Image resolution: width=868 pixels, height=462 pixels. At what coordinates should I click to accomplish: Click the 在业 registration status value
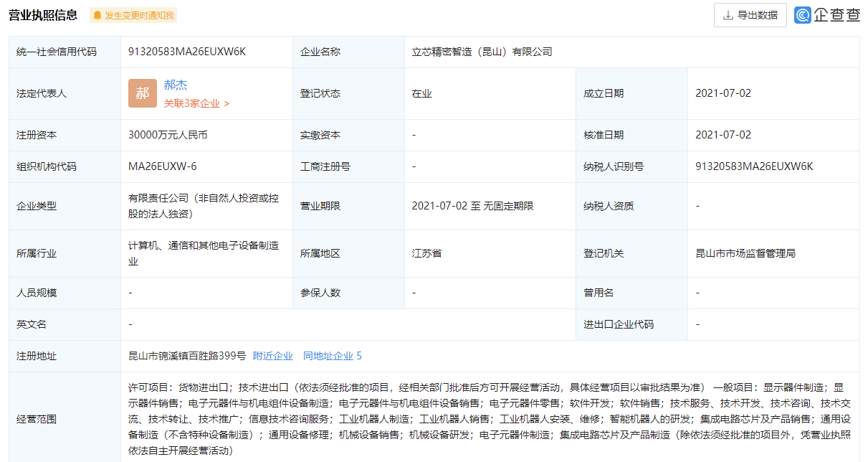click(x=422, y=93)
